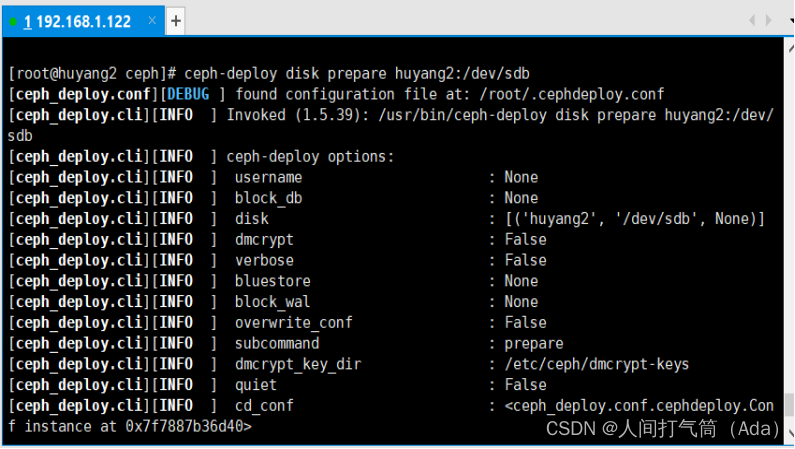Image resolution: width=795 pixels, height=449 pixels.
Task: Click the blue DEBUG label
Action: (188, 94)
